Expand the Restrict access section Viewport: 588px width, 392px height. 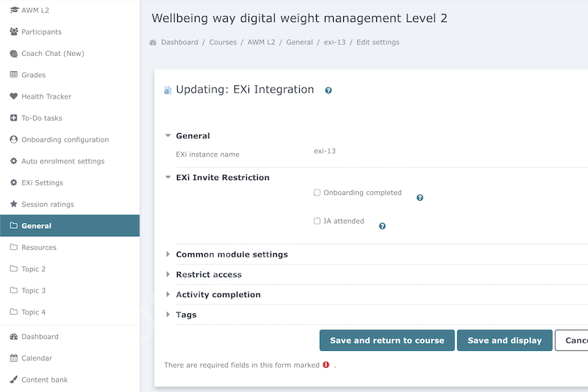pos(209,274)
